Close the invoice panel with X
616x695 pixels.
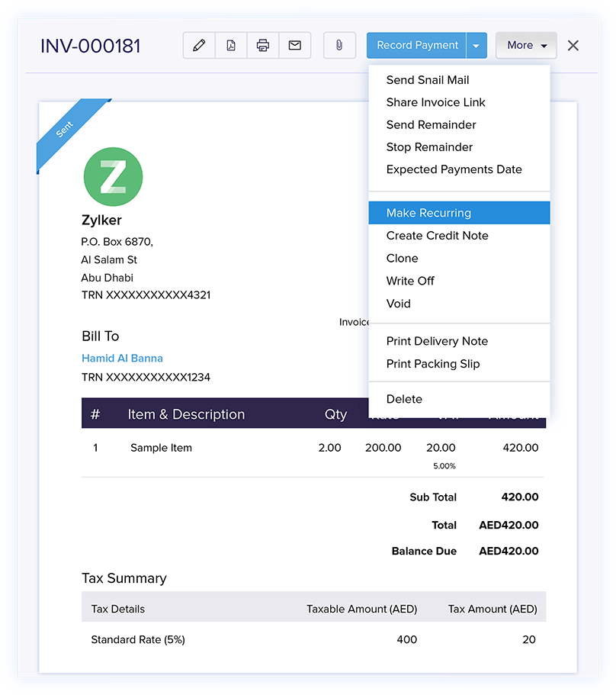point(573,46)
